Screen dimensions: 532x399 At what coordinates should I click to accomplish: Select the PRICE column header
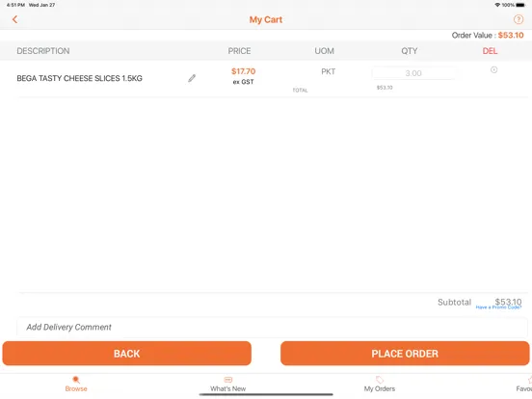point(239,51)
